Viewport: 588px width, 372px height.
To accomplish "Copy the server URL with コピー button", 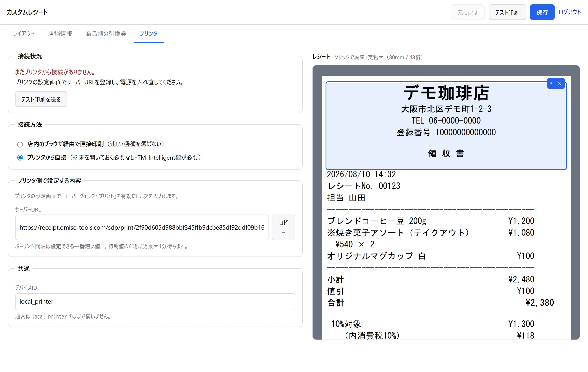I will [283, 227].
